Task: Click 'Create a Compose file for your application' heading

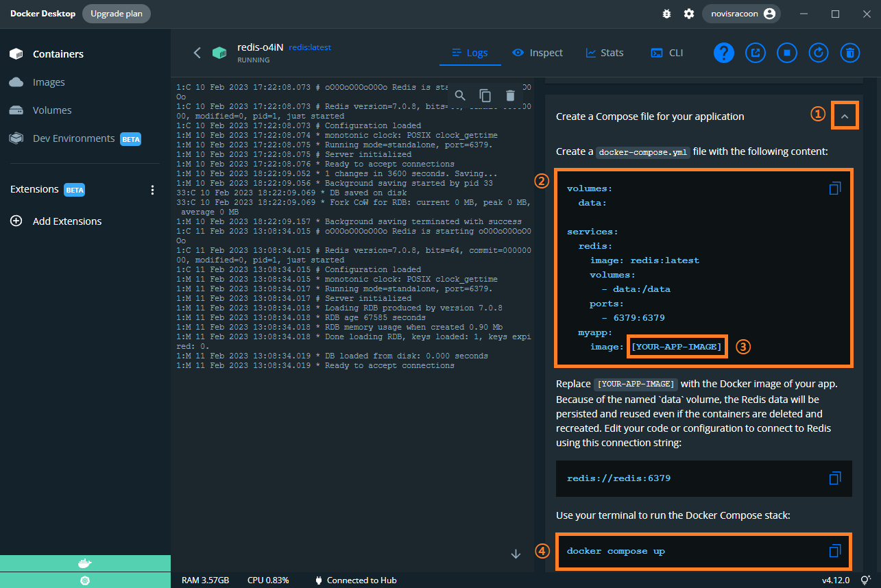Action: [650, 117]
